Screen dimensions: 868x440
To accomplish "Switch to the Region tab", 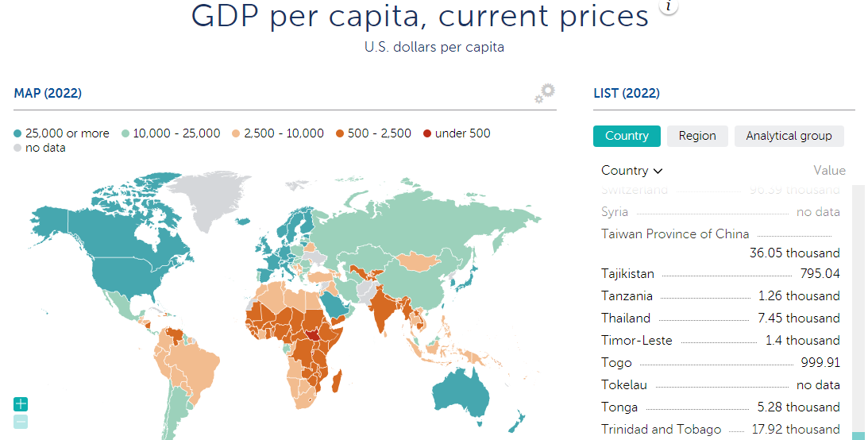I will point(697,136).
